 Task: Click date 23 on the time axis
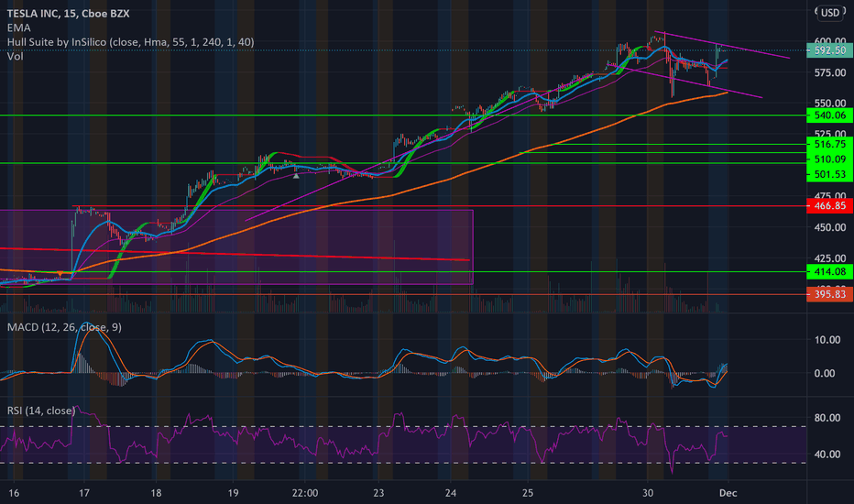coord(378,493)
